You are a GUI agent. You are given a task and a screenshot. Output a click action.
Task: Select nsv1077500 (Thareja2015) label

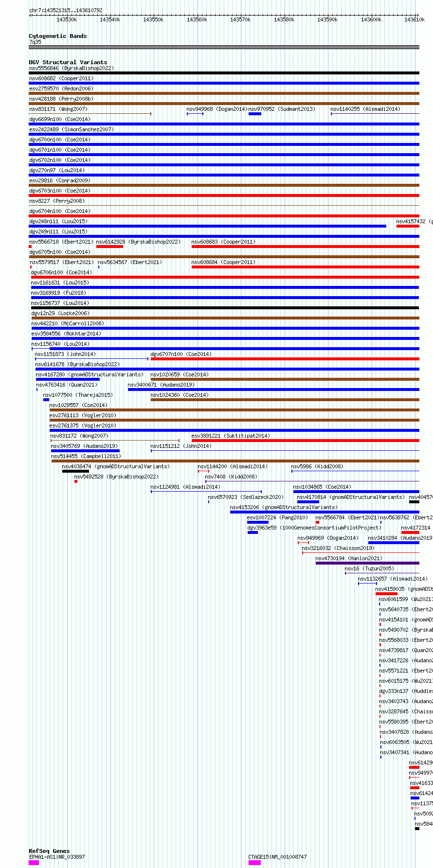point(78,395)
